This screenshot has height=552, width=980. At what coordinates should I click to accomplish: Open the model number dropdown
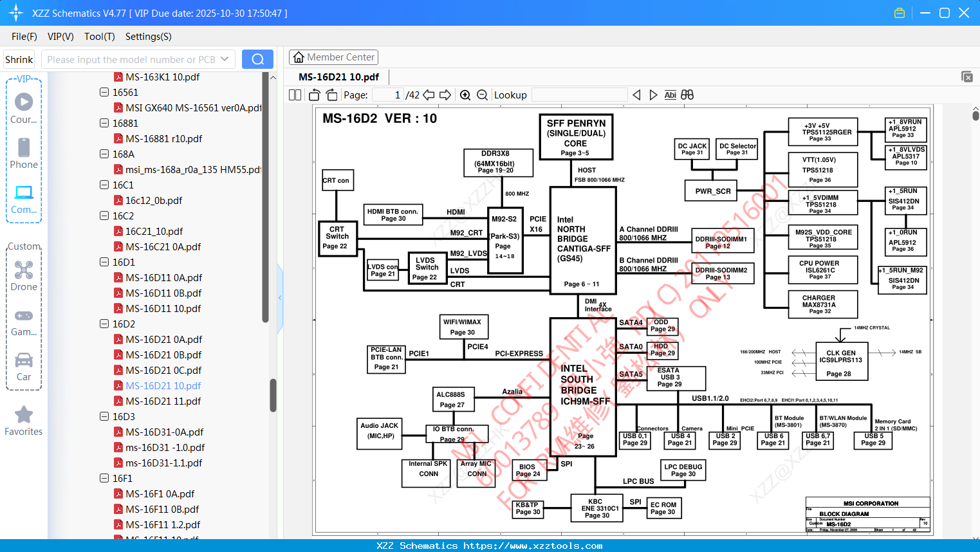tap(225, 59)
